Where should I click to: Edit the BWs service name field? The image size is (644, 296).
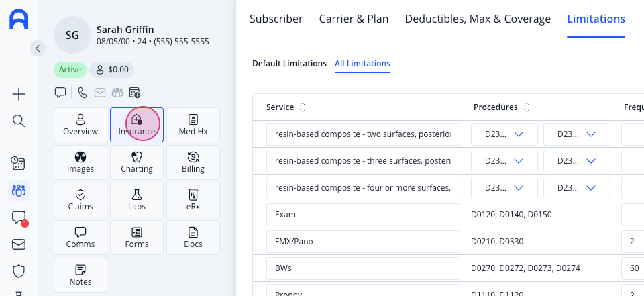(x=363, y=268)
